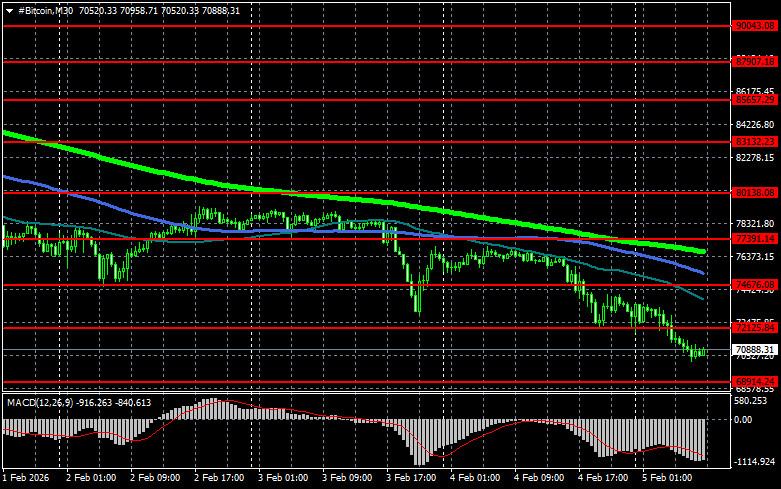The image size is (781, 489).
Task: Click the 77391.14 red level label
Action: (755, 238)
